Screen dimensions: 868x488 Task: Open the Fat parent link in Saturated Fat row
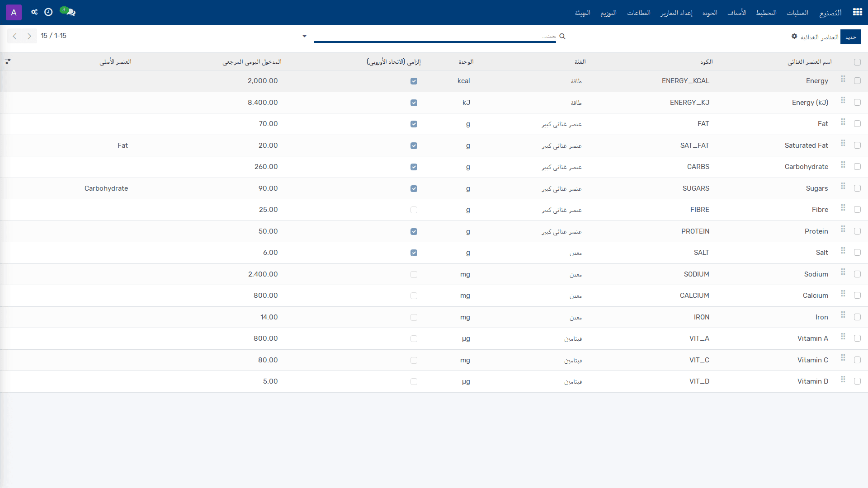pyautogui.click(x=123, y=145)
